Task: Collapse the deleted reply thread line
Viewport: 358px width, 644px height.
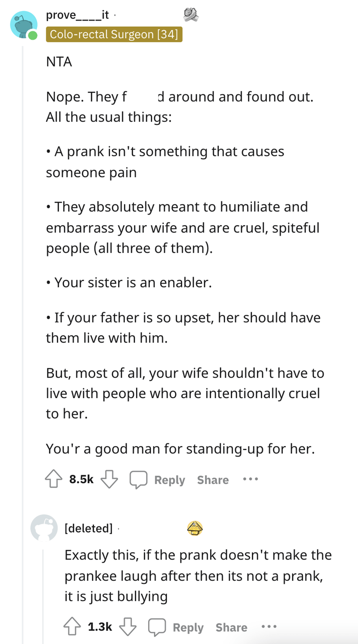Action: pos(43,596)
